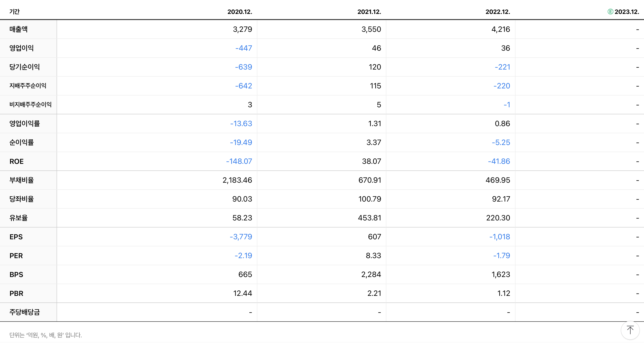Click the PBR row label
Image resolution: width=644 pixels, height=343 pixels.
(16, 293)
